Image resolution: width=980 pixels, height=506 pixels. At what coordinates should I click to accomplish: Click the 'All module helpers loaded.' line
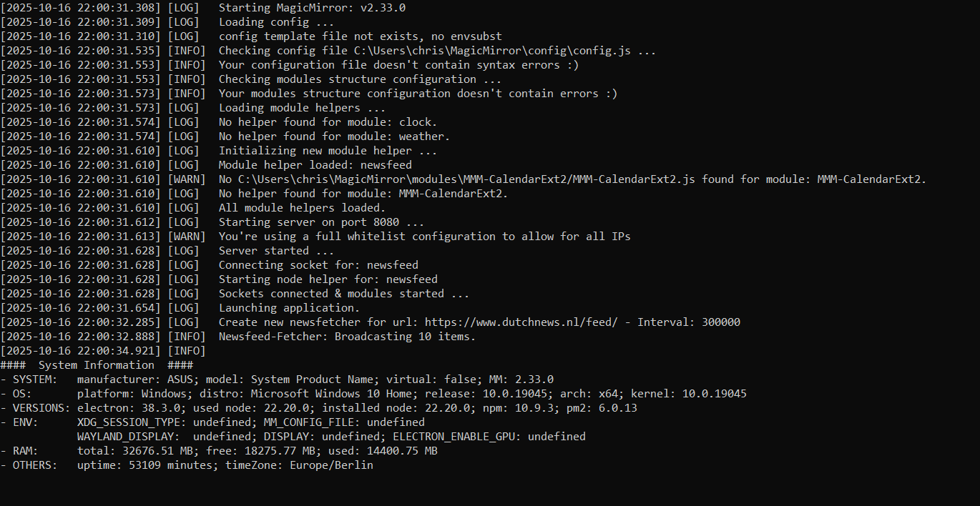pyautogui.click(x=193, y=208)
